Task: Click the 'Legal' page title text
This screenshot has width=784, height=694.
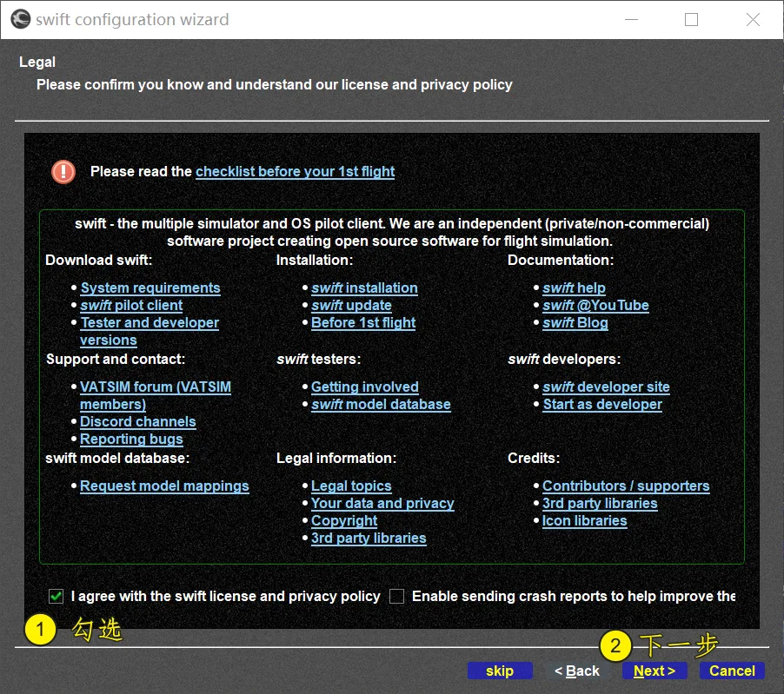Action: 37,62
